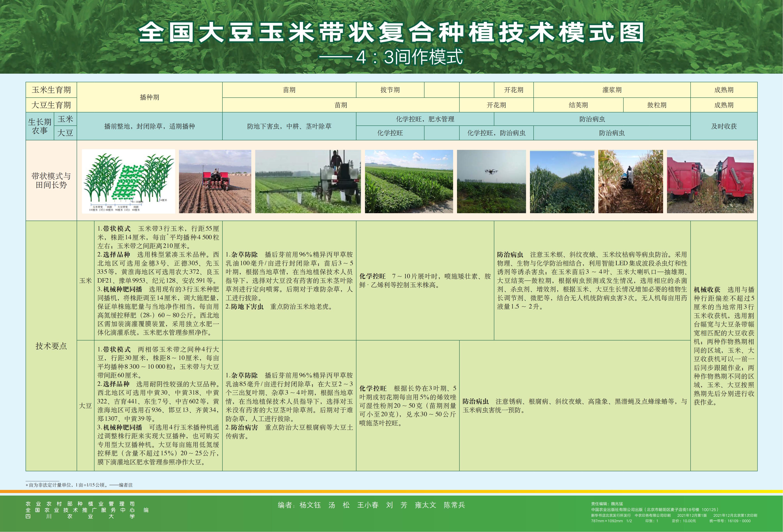Open the intercropped strip field photo
The image size is (783, 532).
click(409, 181)
